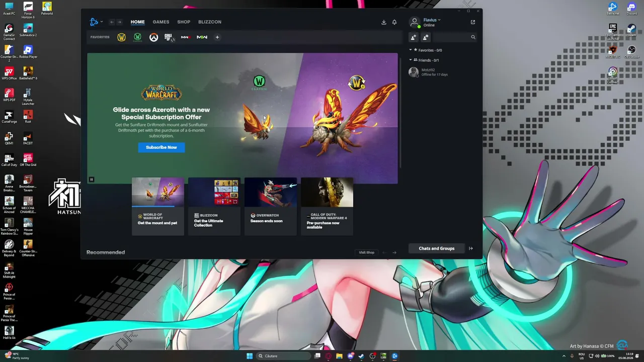644x362 pixels.
Task: Open the downloads icon
Action: (383, 22)
